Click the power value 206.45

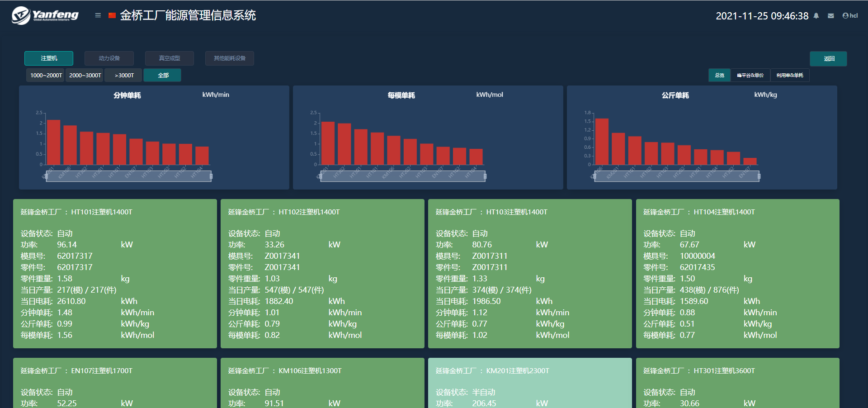coord(484,403)
